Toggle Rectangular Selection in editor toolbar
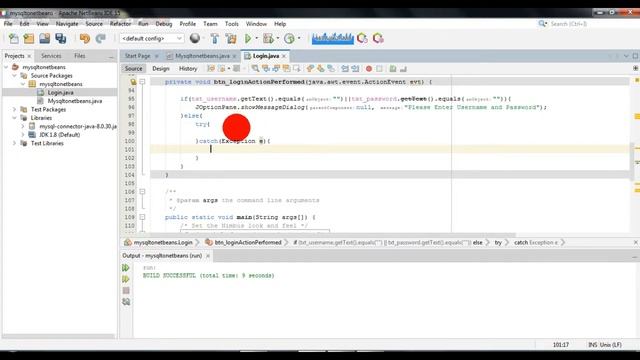640x360 pixels. pyautogui.click(x=297, y=69)
